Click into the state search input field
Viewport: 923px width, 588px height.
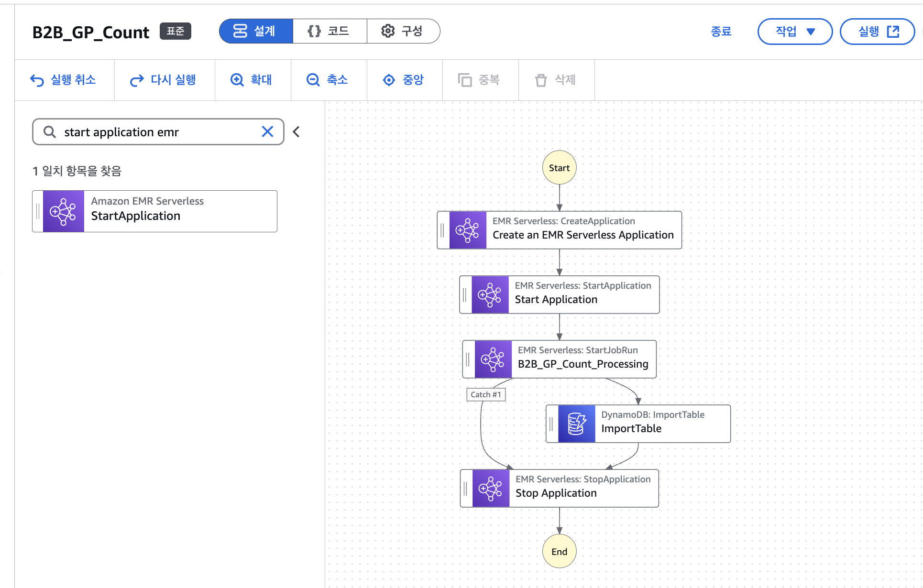tap(158, 132)
